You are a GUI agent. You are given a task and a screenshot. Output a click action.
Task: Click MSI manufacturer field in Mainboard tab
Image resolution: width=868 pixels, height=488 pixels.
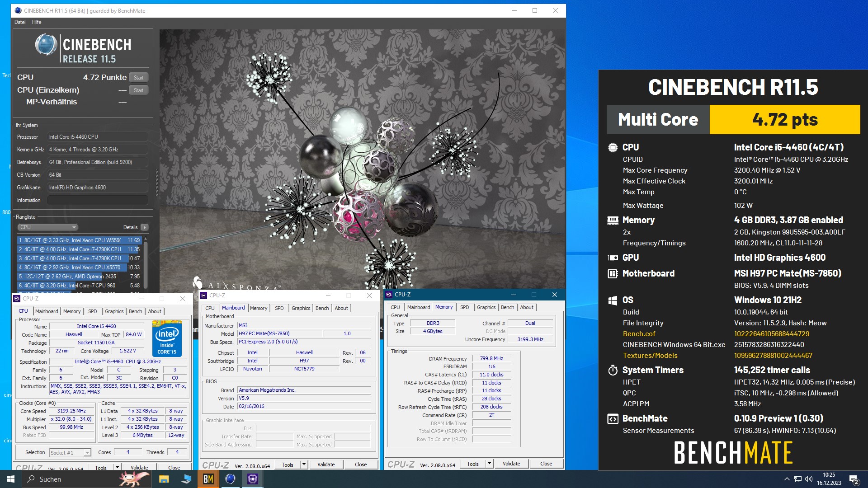[x=304, y=325]
